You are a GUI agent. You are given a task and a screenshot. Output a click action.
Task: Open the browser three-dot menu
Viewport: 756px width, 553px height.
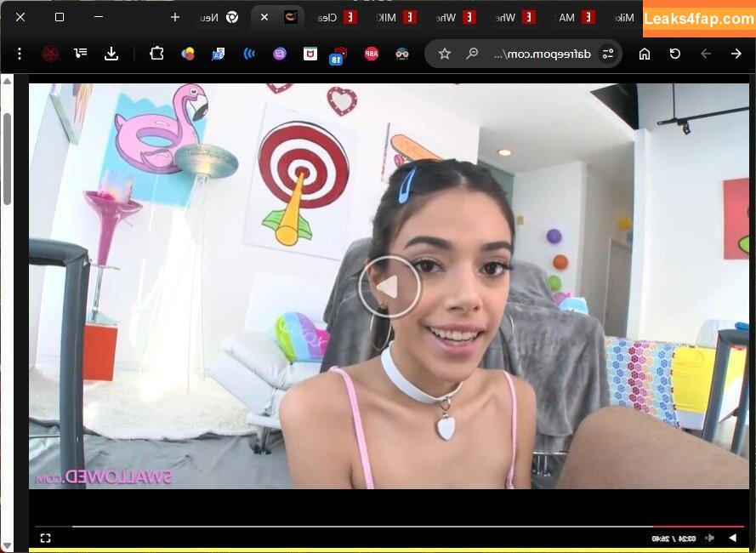click(x=20, y=54)
